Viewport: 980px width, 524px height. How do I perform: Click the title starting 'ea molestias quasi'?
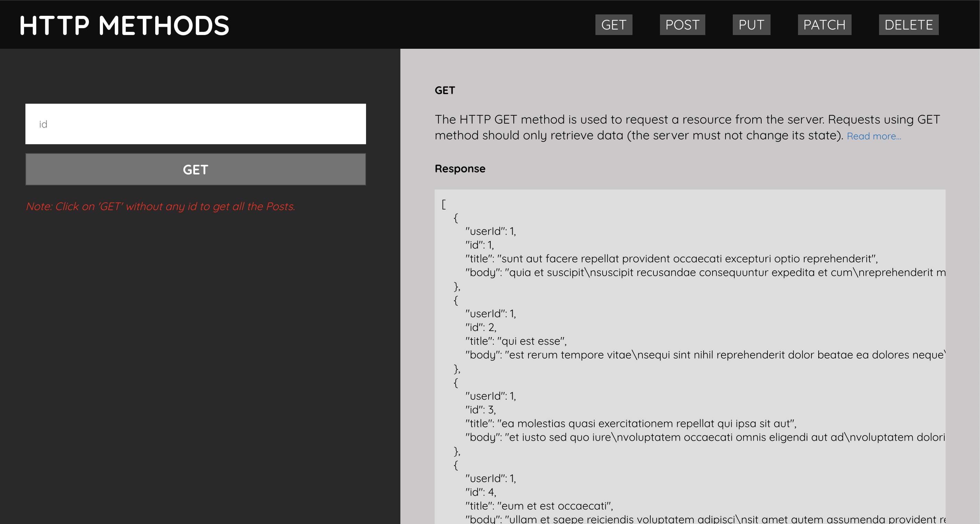click(630, 423)
